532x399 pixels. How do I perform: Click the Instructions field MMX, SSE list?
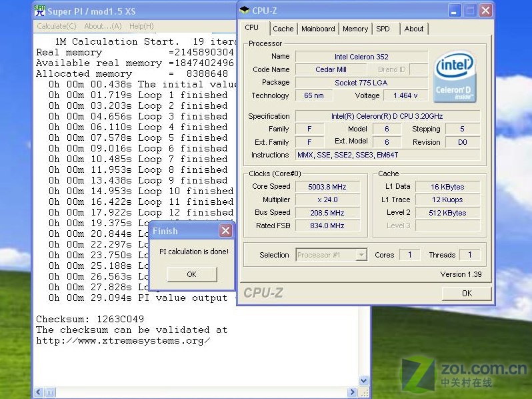(387, 155)
